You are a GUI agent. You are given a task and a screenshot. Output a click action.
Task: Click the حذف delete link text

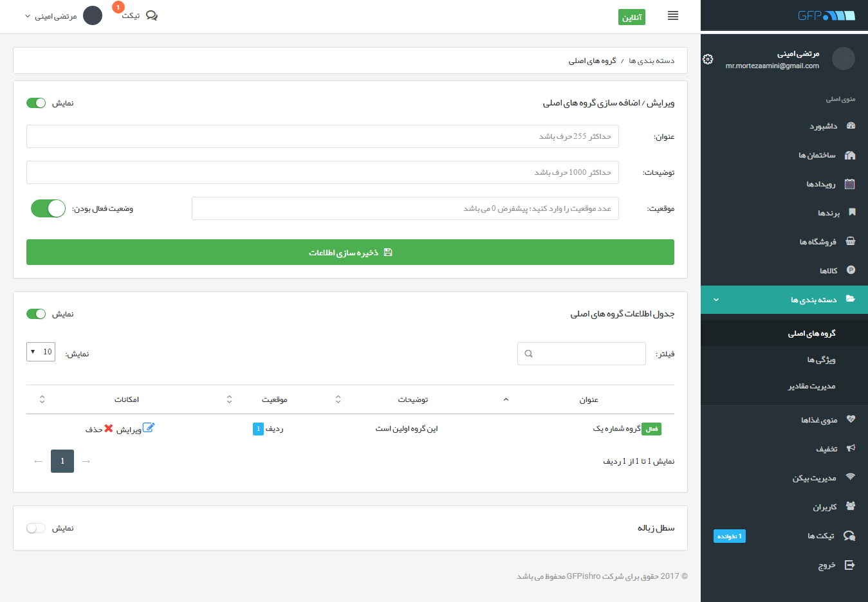coord(94,429)
